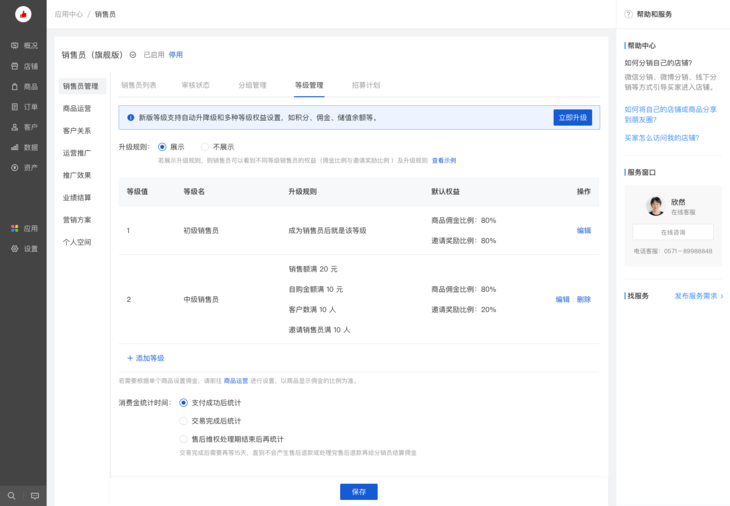Open 客户 customers section in sidebar
Image resolution: width=730 pixels, height=506 pixels.
(x=24, y=127)
